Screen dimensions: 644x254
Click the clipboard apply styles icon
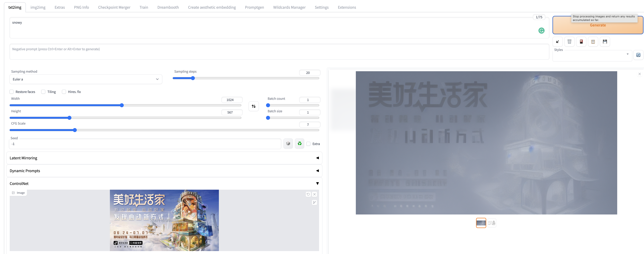pyautogui.click(x=593, y=42)
